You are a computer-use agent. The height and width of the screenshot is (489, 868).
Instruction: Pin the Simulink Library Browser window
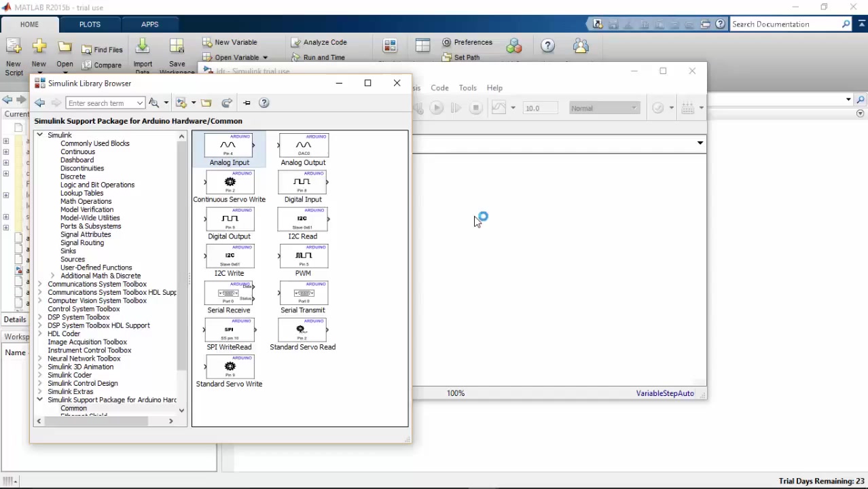247,103
